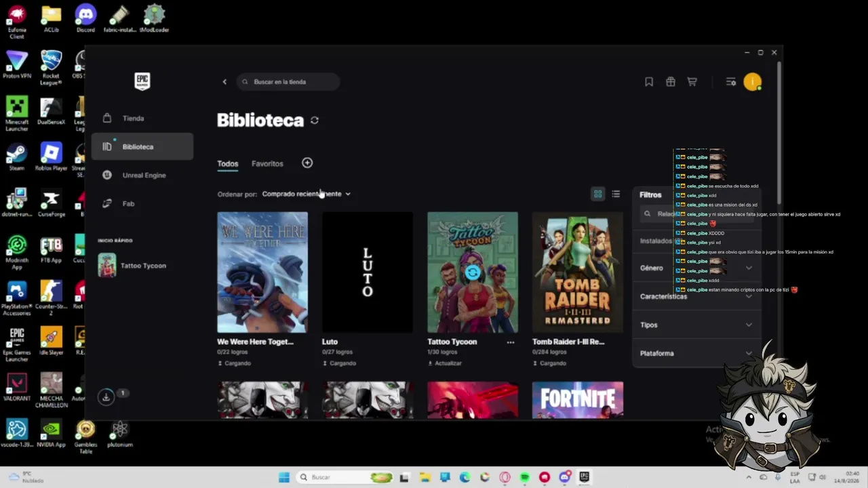Focus the 'Buscar en la tienda' search field

click(288, 82)
